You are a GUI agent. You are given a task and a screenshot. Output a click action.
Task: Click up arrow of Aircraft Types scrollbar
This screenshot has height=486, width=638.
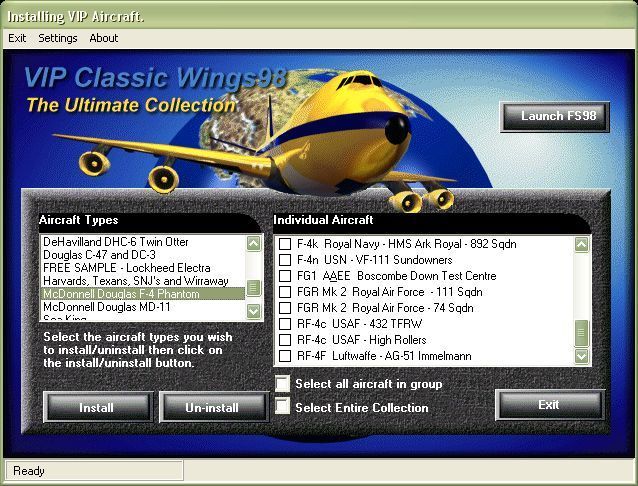(x=253, y=243)
